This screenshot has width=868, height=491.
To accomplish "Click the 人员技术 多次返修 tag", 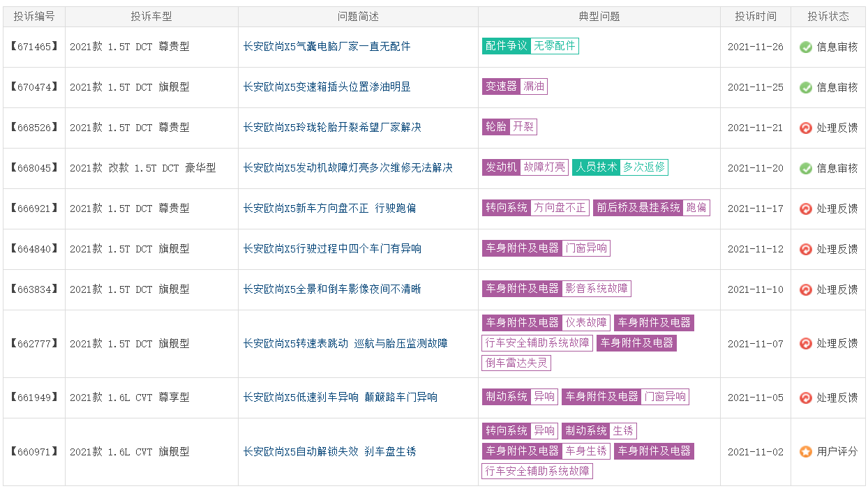I will coord(620,167).
